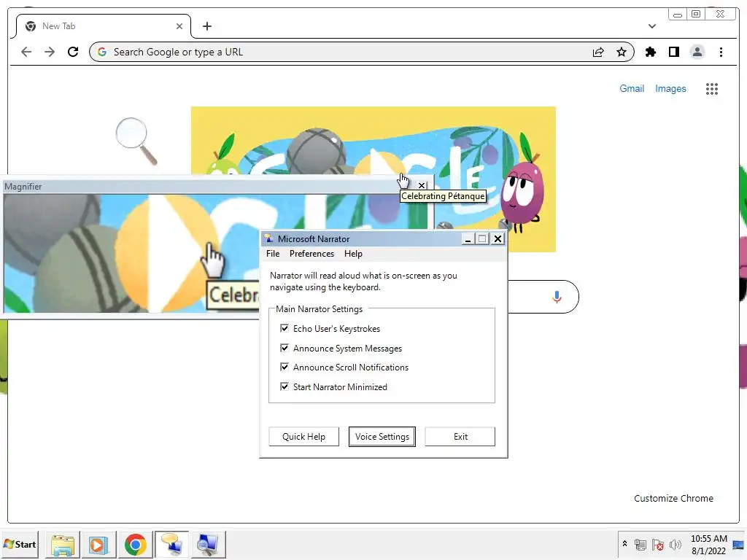Click the magnifying glass icon beside doodle
Screen dimensions: 747x560
tap(136, 141)
